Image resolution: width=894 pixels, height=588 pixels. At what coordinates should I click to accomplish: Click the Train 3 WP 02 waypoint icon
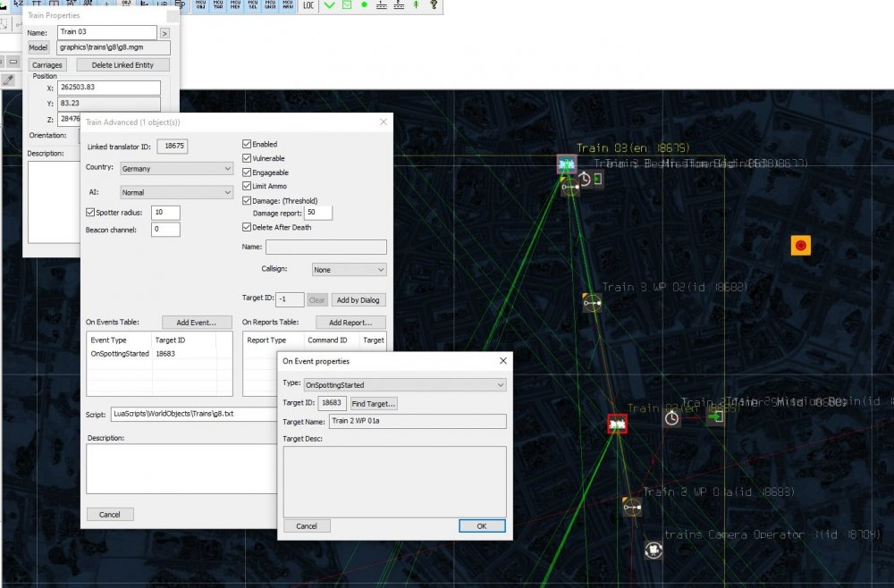click(592, 304)
